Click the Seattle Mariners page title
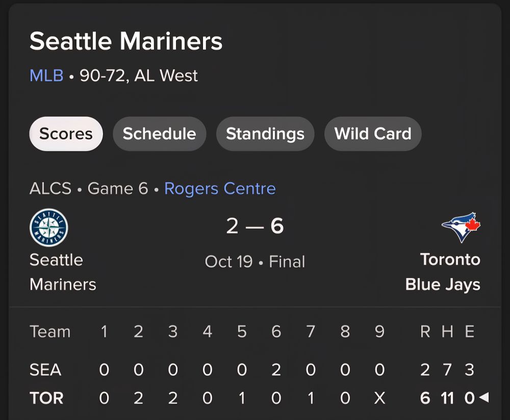510x420 pixels. pyautogui.click(x=126, y=41)
